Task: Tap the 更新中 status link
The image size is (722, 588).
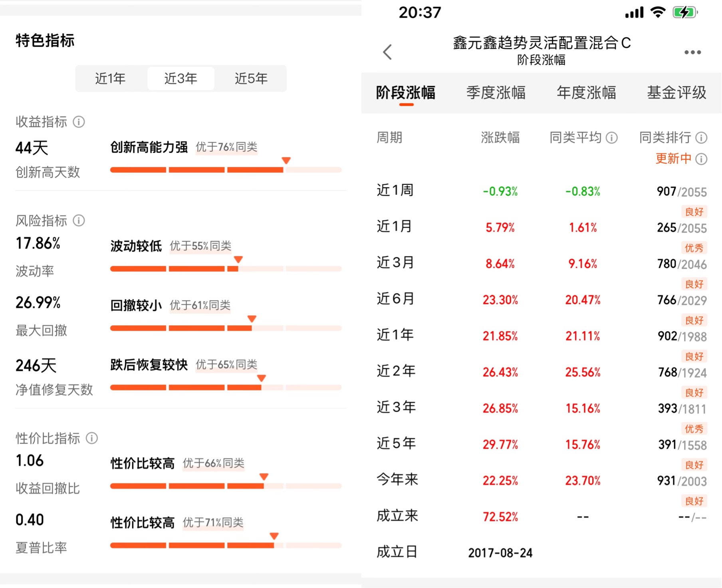Action: (673, 159)
